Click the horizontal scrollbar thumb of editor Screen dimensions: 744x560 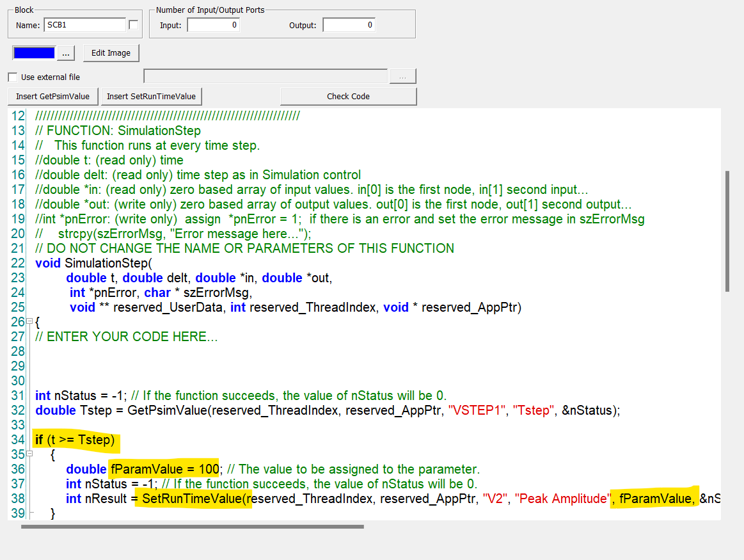point(193,526)
